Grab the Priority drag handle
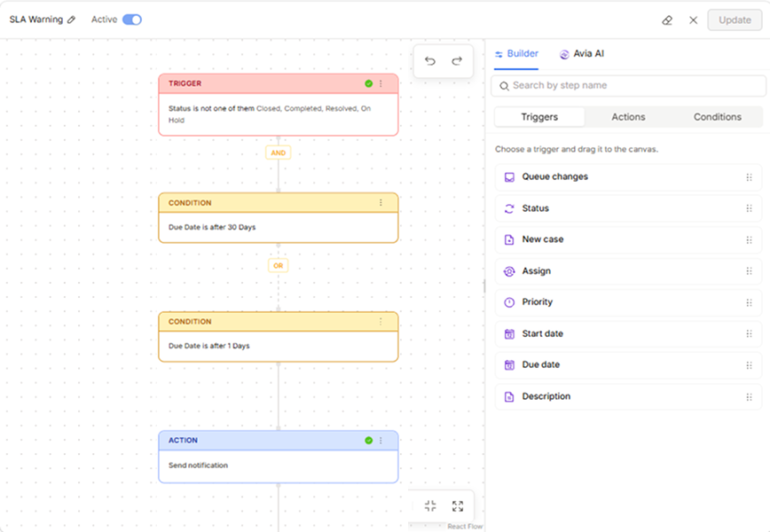770x532 pixels. click(749, 302)
